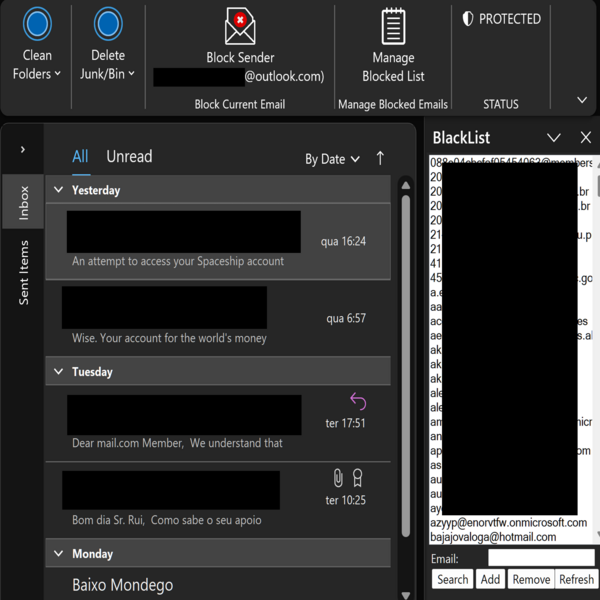
Task: Reverse sort order with the up arrow
Action: [x=380, y=158]
